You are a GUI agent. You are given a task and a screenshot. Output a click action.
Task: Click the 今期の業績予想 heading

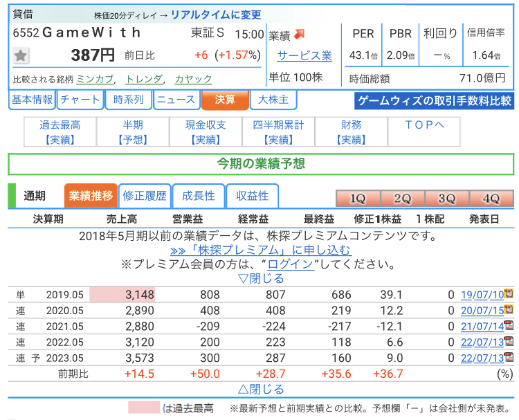261,164
